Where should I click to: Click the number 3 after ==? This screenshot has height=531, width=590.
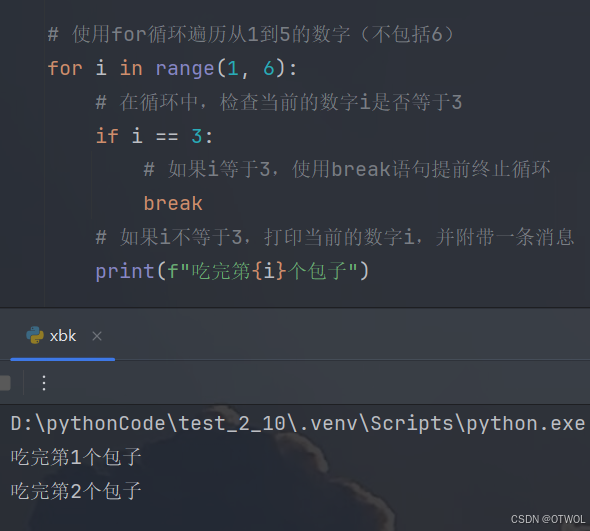(196, 136)
